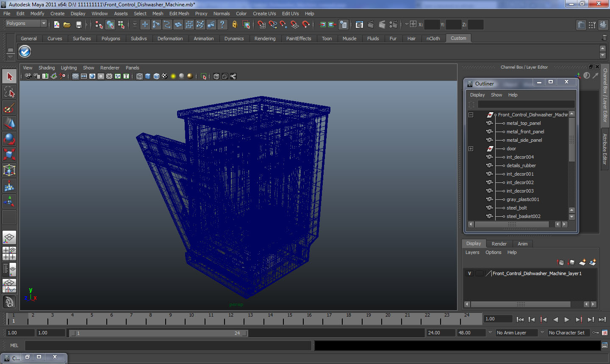Switch to the Rendering shelf tab
This screenshot has height=364, width=610.
(x=265, y=39)
